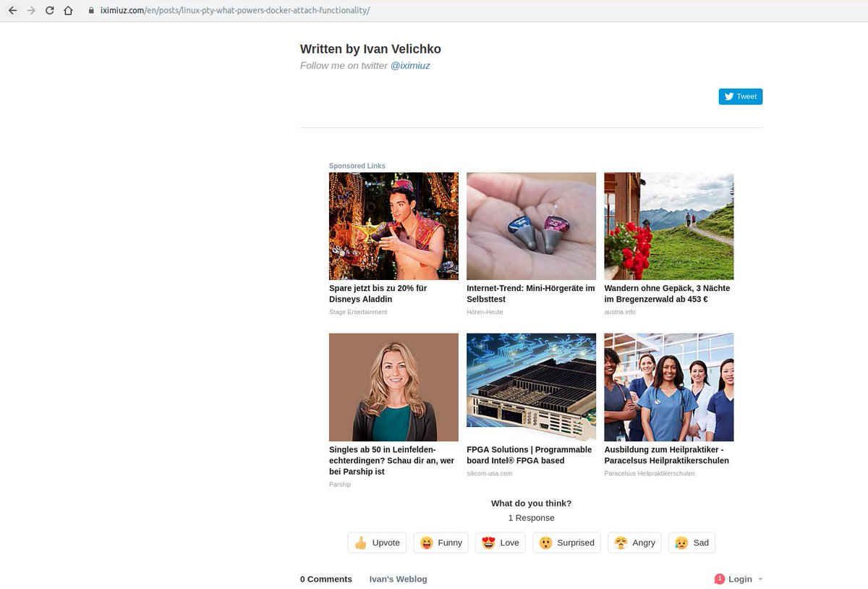React with the Angry button
The height and width of the screenshot is (589, 868).
(x=634, y=543)
